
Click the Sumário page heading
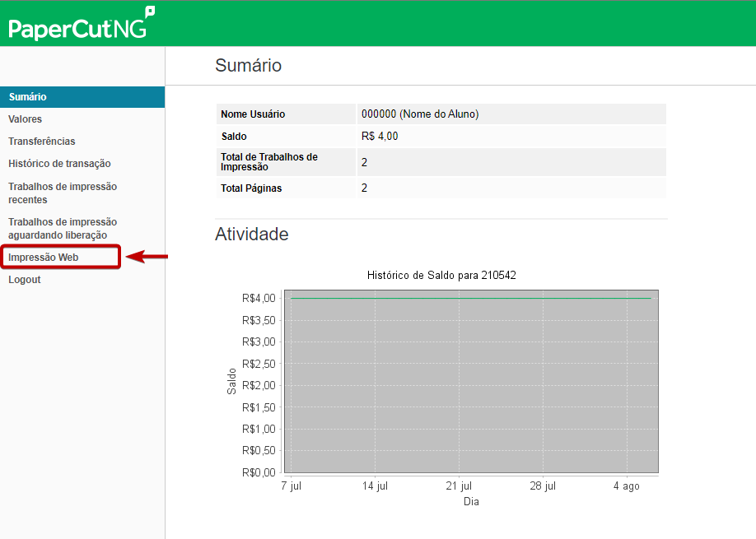(x=248, y=66)
